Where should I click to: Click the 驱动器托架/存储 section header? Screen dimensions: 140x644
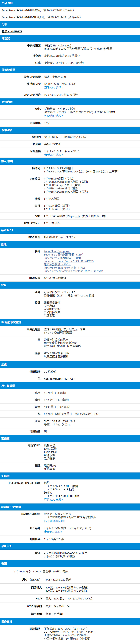(11, 507)
